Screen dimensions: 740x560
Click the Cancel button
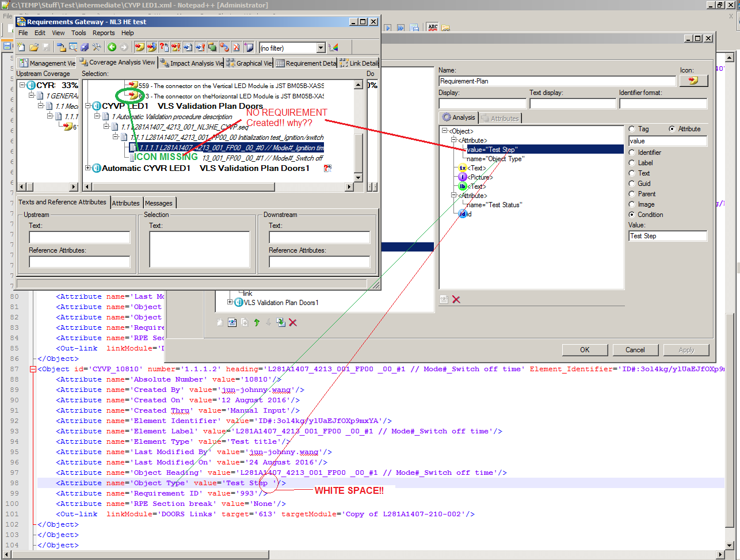(x=635, y=350)
